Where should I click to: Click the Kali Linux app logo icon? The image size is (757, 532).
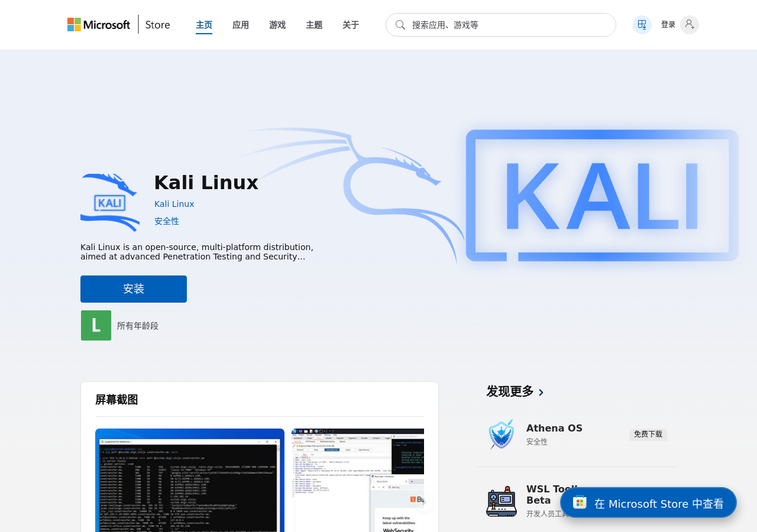pos(110,203)
